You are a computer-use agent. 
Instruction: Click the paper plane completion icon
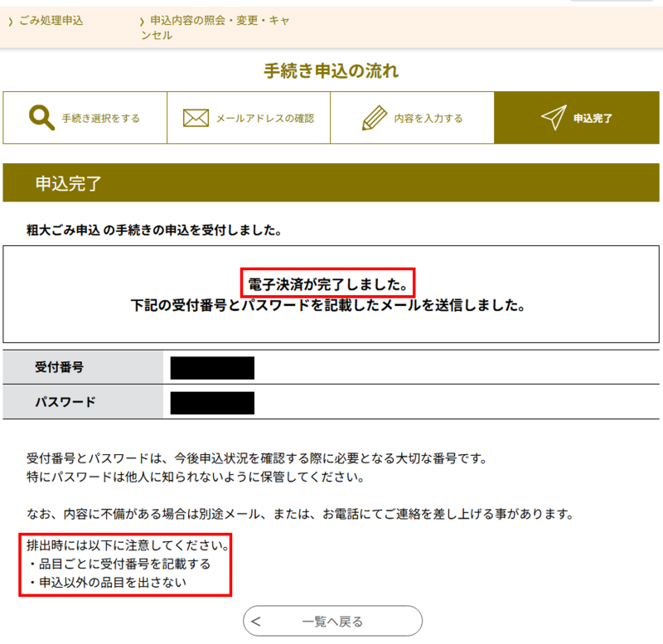554,117
